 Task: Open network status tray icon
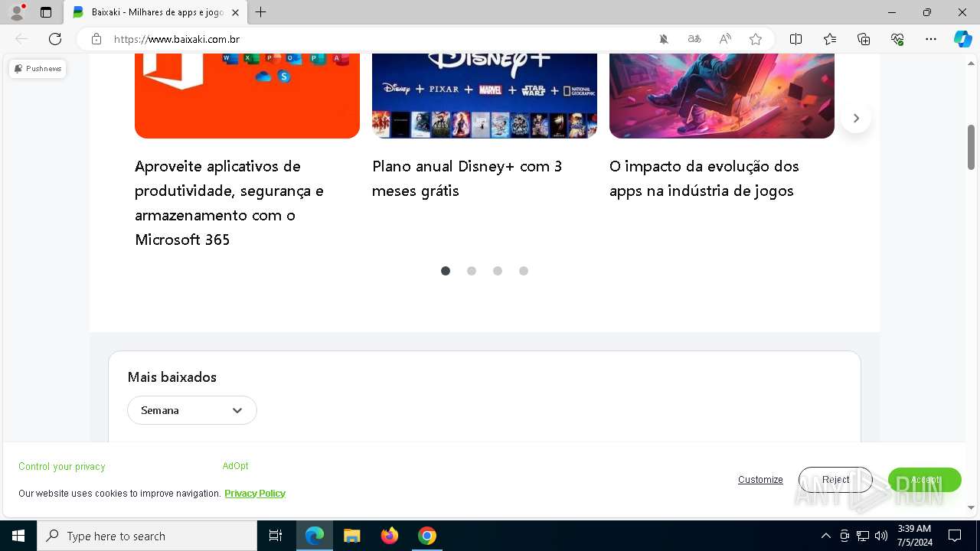[x=863, y=536]
